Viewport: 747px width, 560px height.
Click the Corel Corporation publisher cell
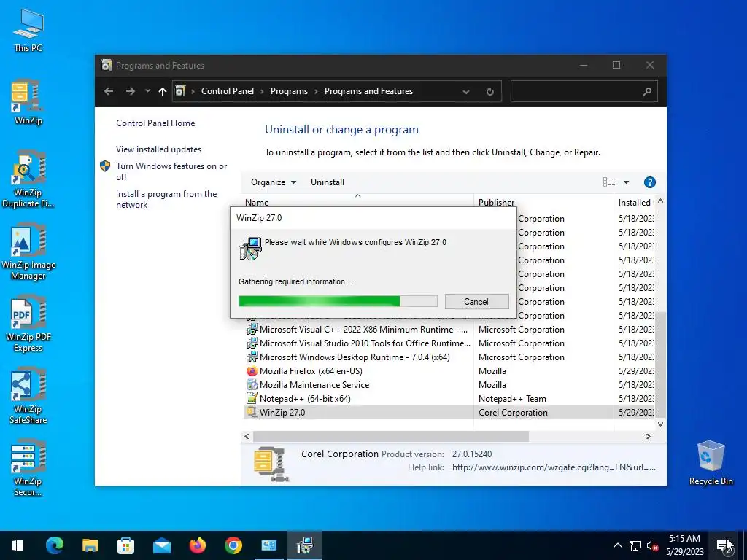513,413
